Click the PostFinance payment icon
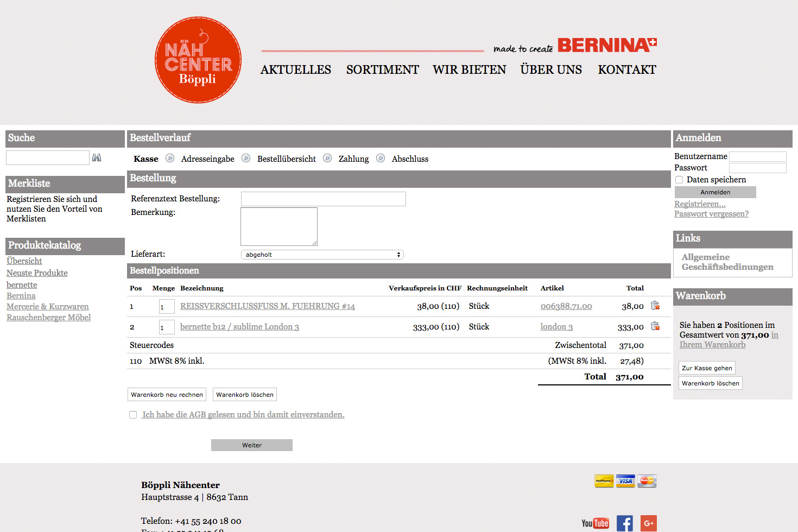798x532 pixels. click(604, 481)
